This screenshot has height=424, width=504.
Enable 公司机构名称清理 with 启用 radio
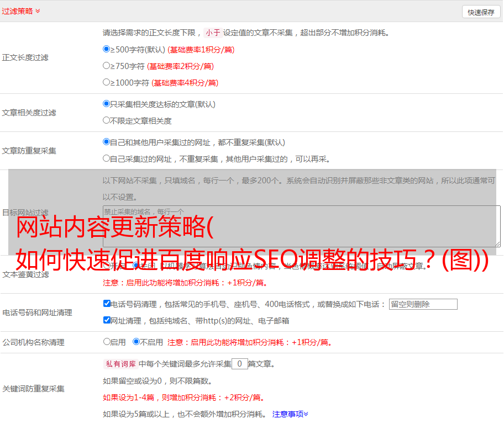pyautogui.click(x=107, y=342)
